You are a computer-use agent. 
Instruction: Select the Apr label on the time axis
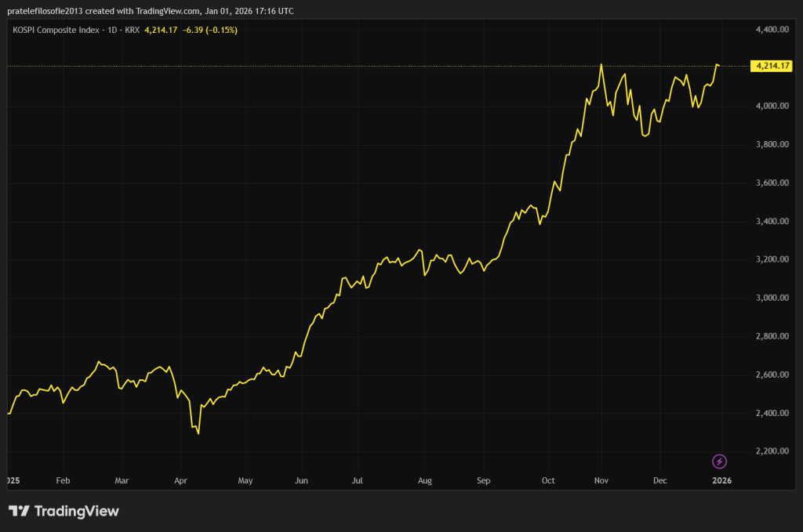(x=181, y=480)
